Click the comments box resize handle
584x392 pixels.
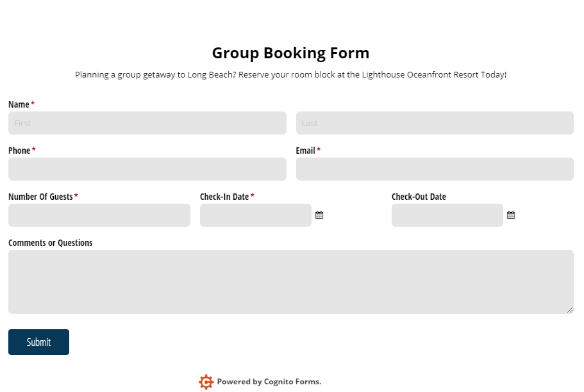click(570, 310)
